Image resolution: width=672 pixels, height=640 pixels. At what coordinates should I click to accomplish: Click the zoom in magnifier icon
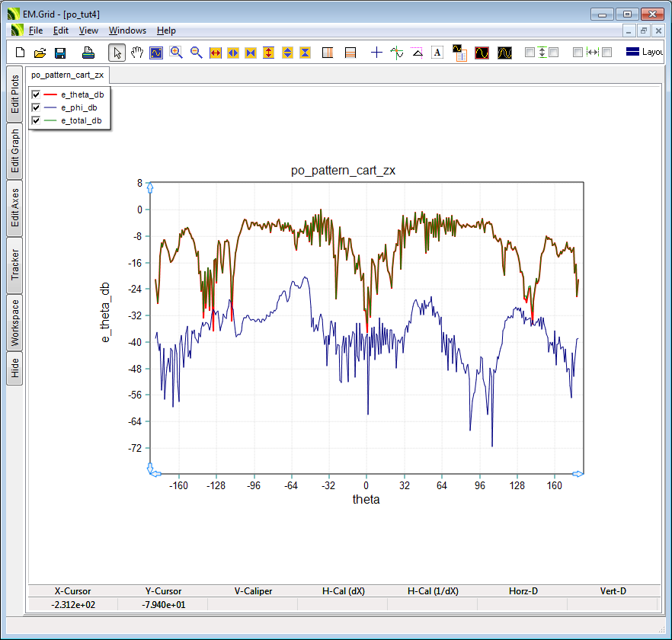click(176, 53)
